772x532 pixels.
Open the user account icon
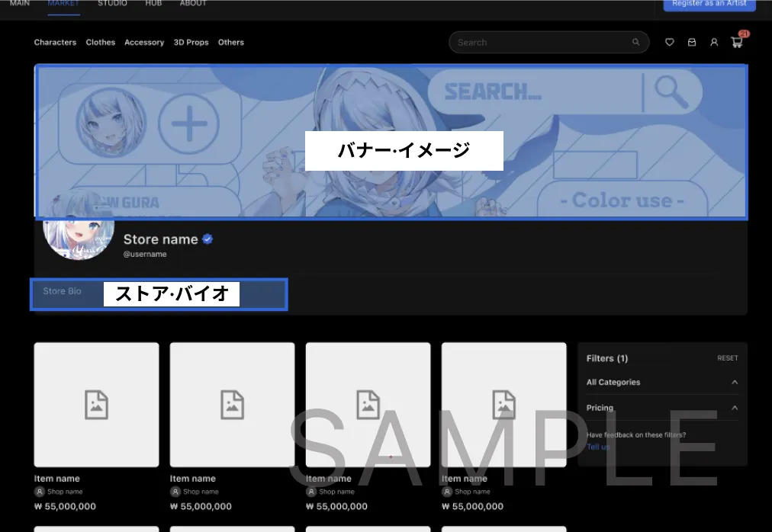pos(714,43)
